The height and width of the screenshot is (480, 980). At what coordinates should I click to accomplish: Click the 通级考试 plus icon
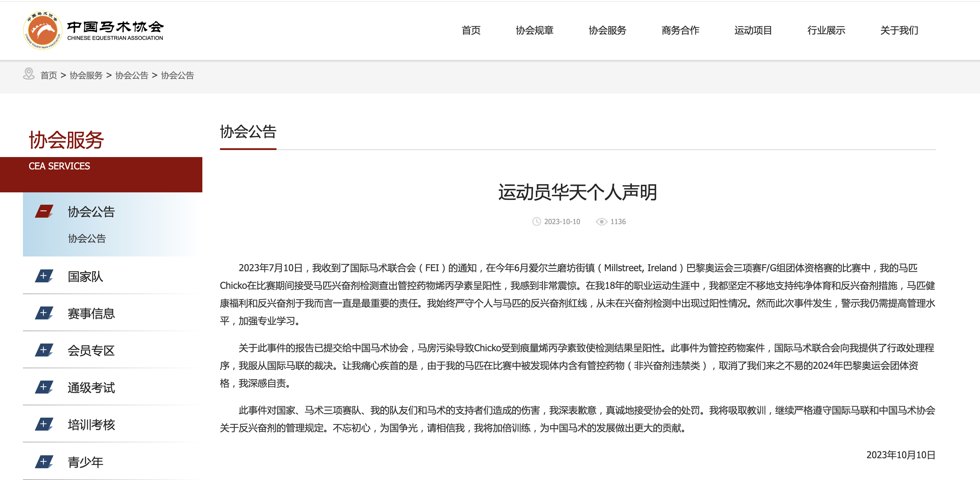tap(44, 387)
